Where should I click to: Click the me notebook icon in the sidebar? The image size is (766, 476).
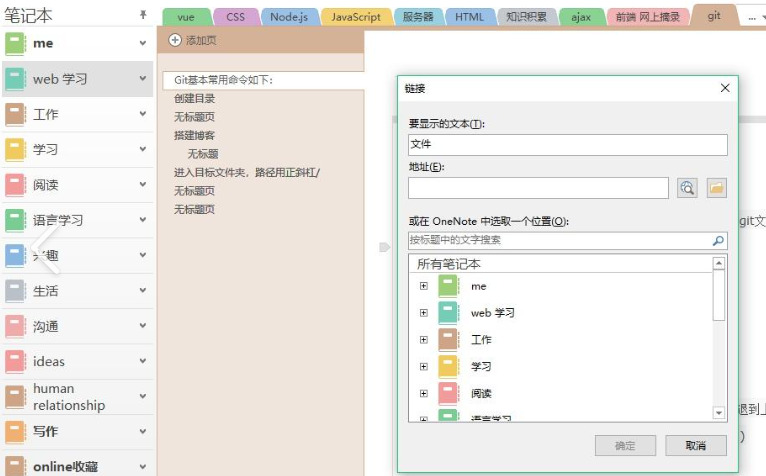click(15, 43)
